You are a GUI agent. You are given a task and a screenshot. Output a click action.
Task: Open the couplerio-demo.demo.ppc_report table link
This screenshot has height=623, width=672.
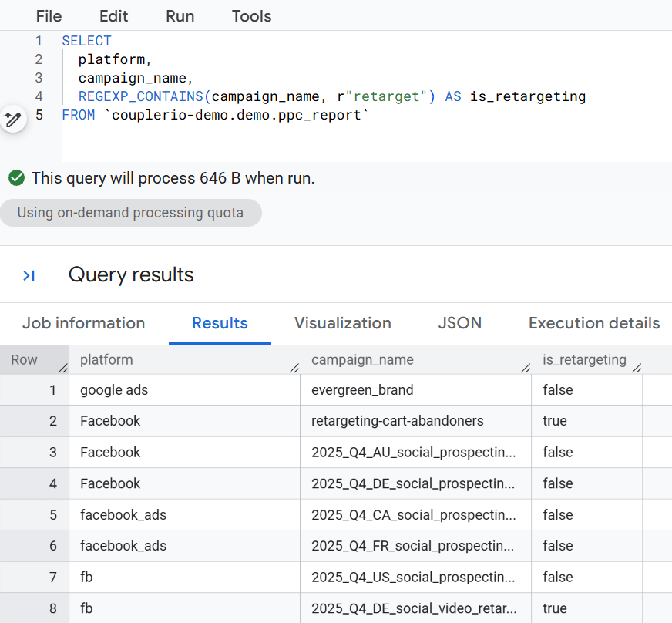[237, 115]
